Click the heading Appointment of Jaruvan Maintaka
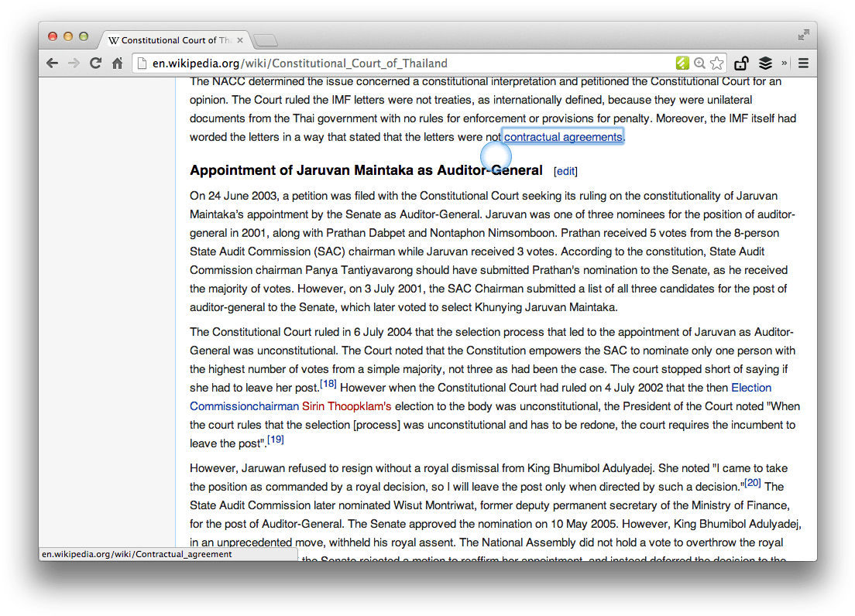The height and width of the screenshot is (616, 855). (366, 170)
